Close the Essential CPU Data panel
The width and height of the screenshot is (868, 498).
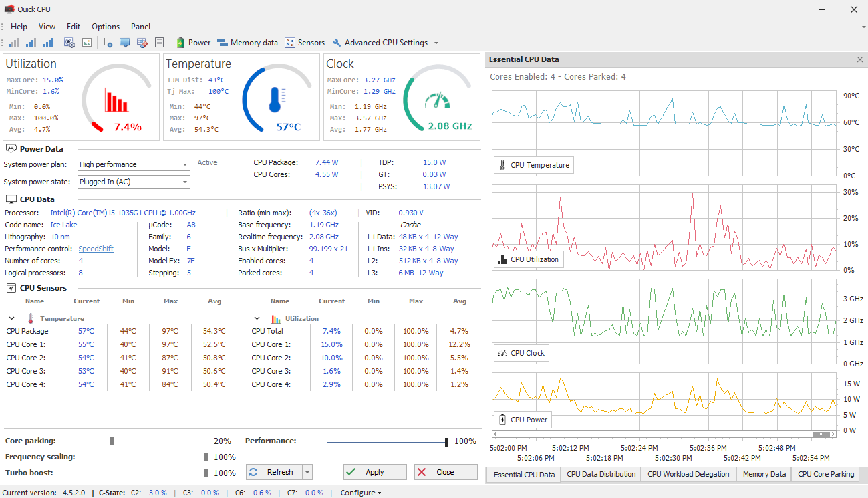coord(860,59)
